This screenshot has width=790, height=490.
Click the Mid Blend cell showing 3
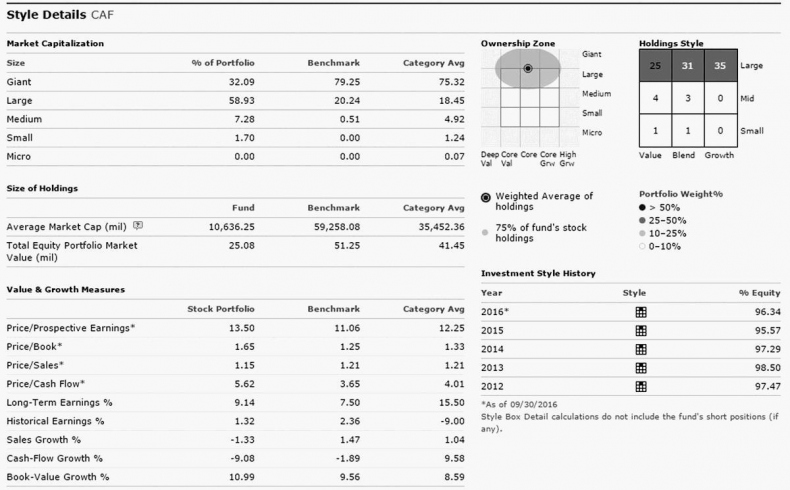pos(688,98)
